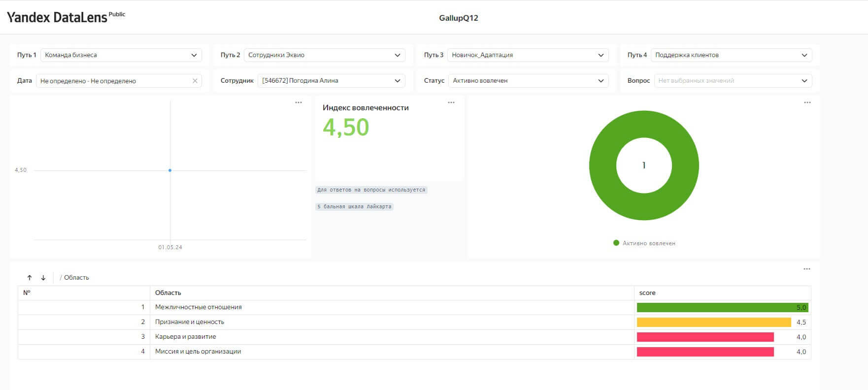Click the Yandex DataLens logo
The width and height of the screenshot is (868, 390).
pos(57,18)
